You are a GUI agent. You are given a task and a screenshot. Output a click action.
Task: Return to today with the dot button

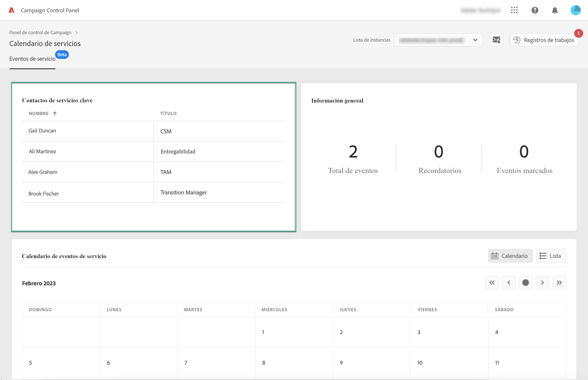coord(525,283)
